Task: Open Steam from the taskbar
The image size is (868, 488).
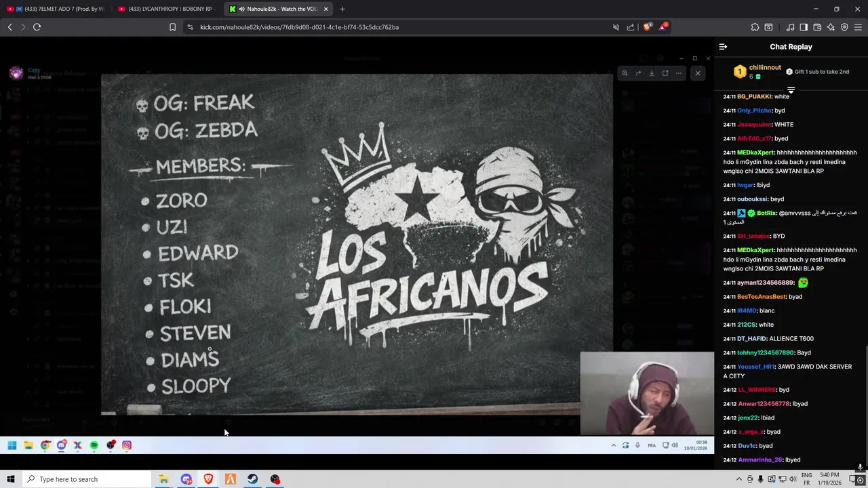Action: click(x=253, y=479)
